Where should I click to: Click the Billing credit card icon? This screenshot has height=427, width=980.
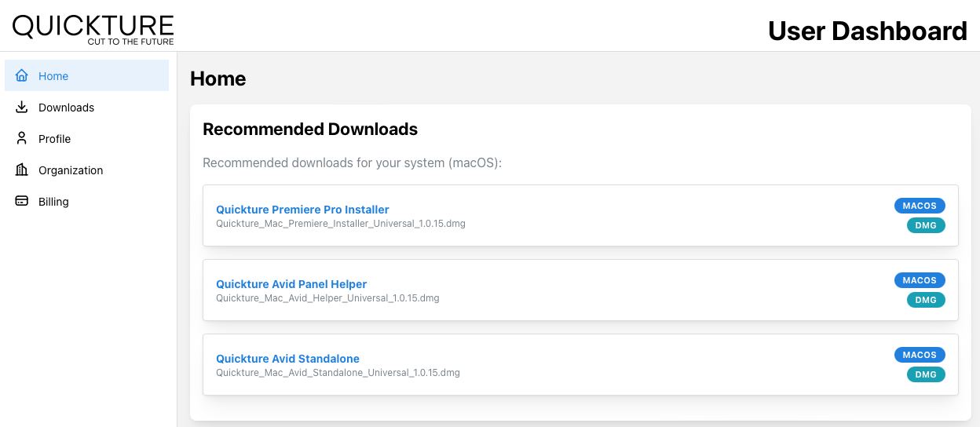click(22, 201)
